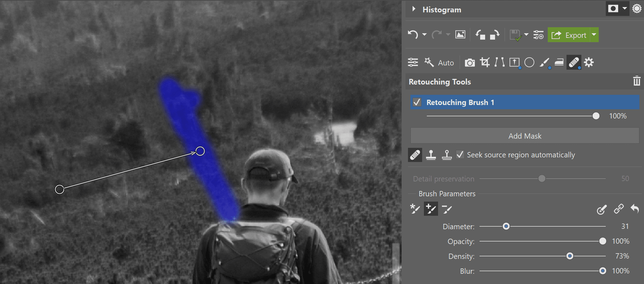Click the save changes disk icon

[x=516, y=35]
